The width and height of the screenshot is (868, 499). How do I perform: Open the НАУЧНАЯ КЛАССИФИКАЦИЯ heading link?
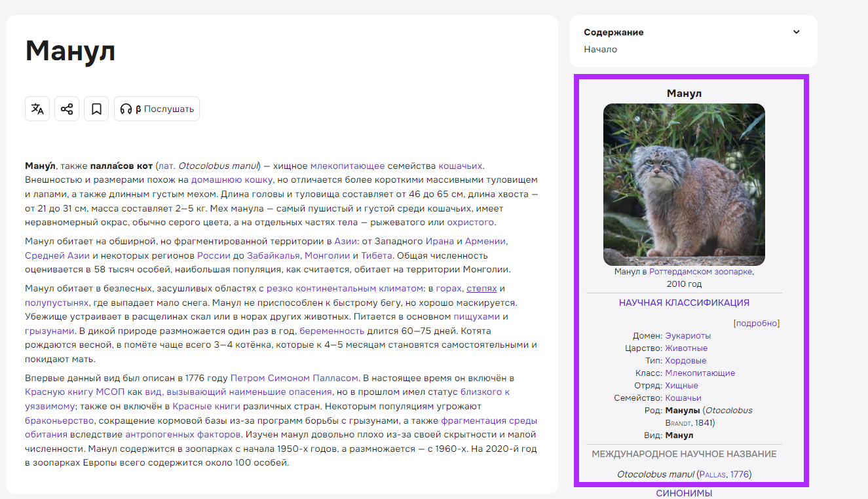click(x=683, y=303)
